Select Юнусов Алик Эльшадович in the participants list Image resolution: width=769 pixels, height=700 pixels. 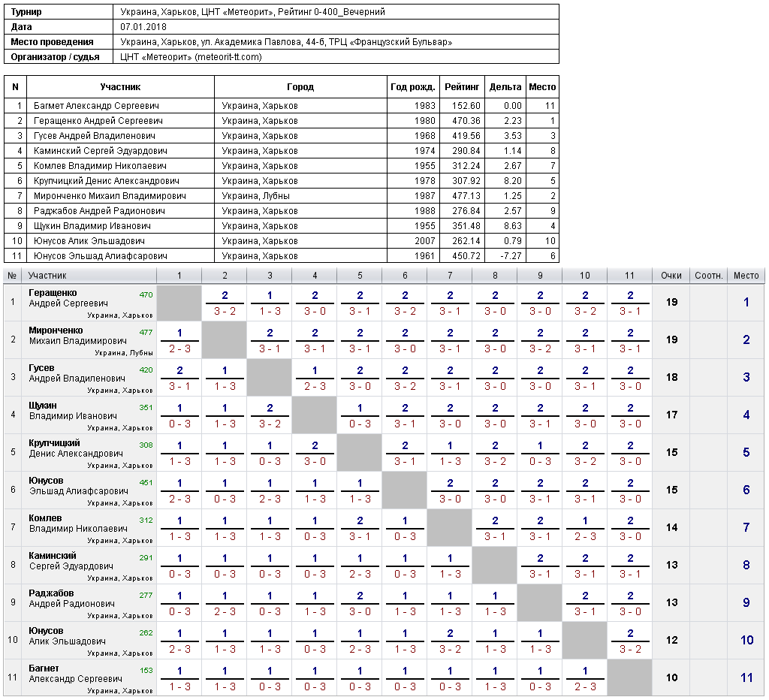pos(89,241)
